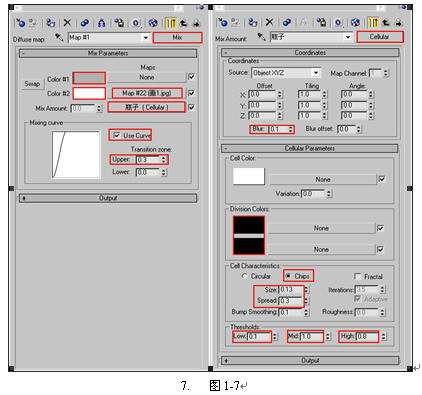Click Go to Parent icon in left toolbar

tap(183, 23)
